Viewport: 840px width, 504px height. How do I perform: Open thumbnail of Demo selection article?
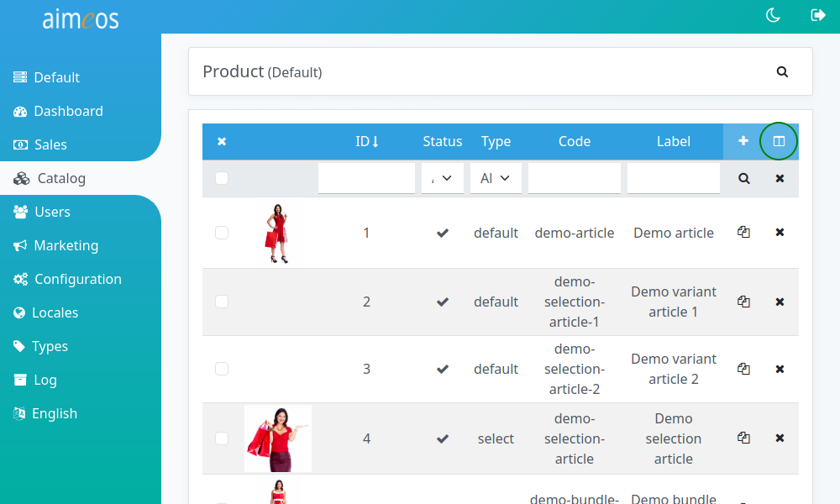click(278, 438)
